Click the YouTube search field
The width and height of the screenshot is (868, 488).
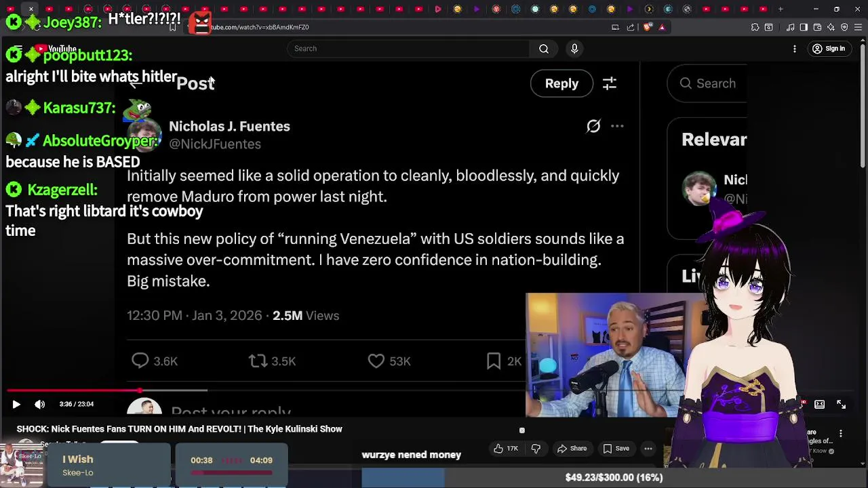(x=408, y=49)
